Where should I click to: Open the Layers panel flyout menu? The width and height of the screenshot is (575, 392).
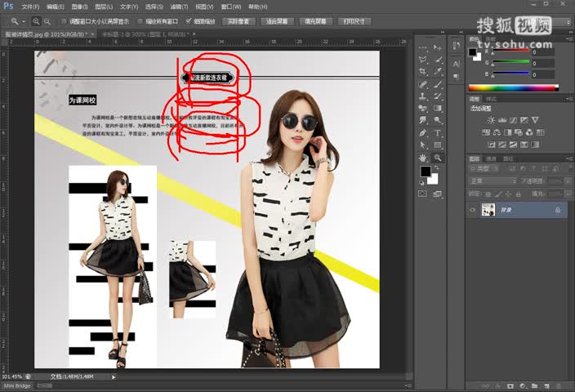pyautogui.click(x=569, y=158)
